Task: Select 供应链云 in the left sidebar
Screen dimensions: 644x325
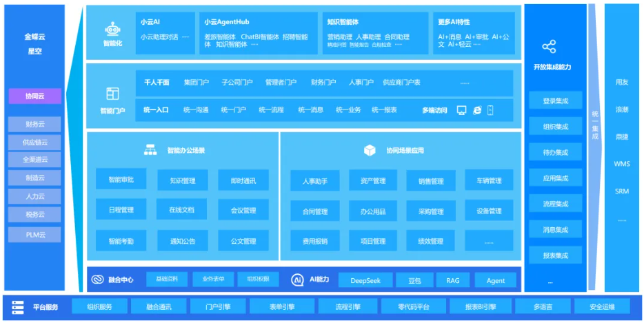Action: click(35, 143)
